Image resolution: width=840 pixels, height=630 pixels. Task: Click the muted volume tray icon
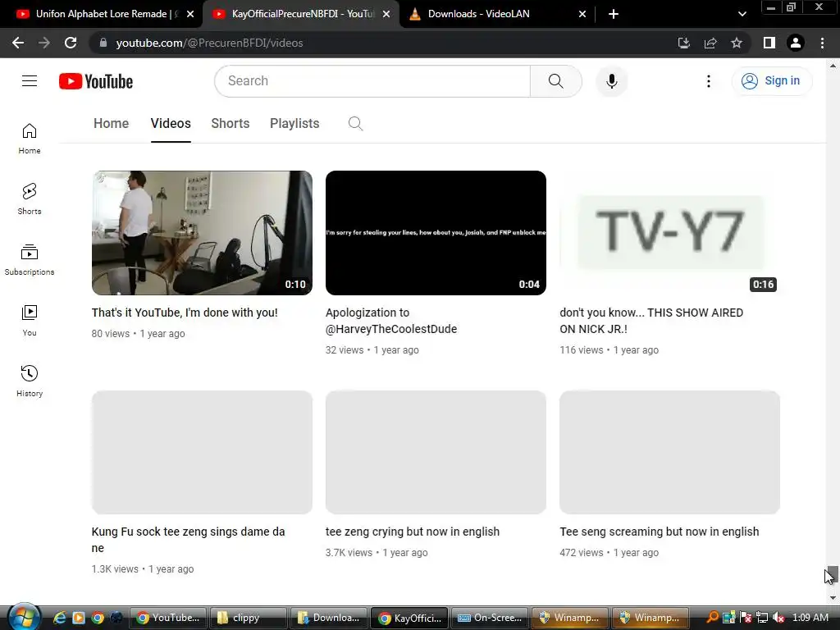pyautogui.click(x=778, y=618)
